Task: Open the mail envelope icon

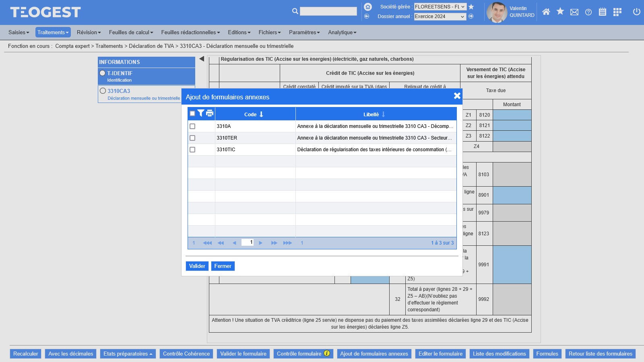Action: [574, 12]
